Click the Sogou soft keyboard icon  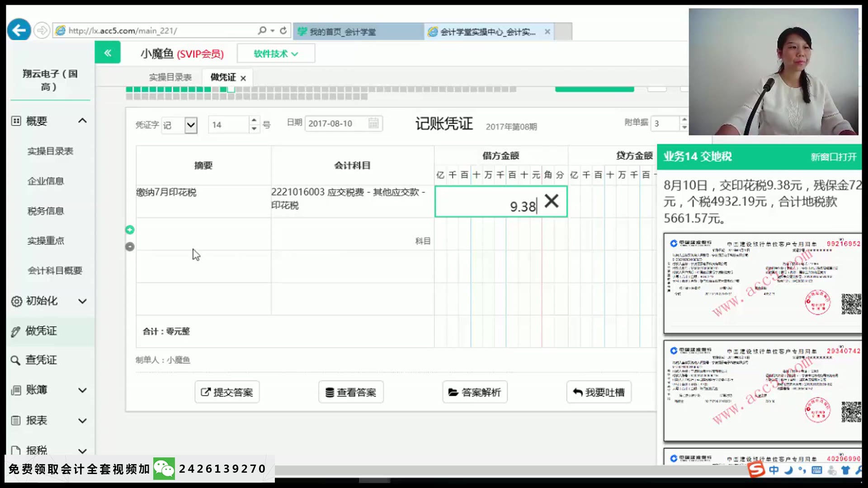817,470
